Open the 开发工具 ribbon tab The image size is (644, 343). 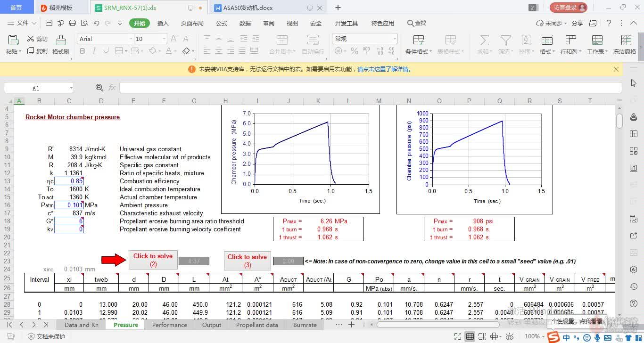[347, 23]
